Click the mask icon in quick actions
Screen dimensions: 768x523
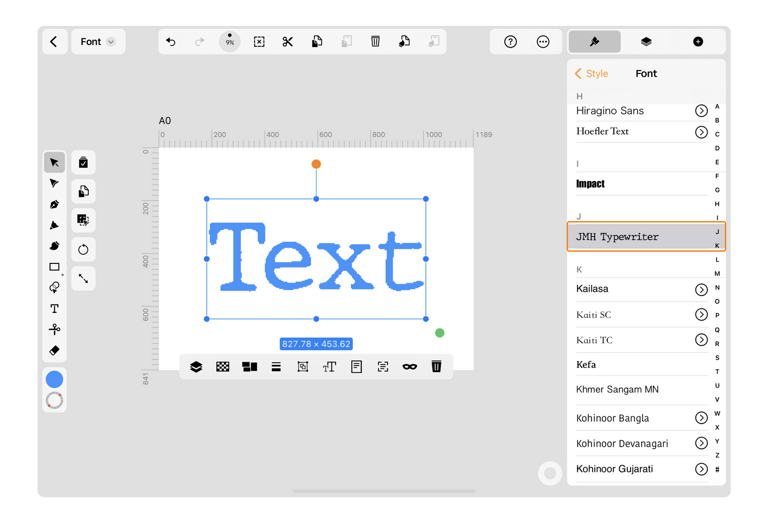pos(409,366)
